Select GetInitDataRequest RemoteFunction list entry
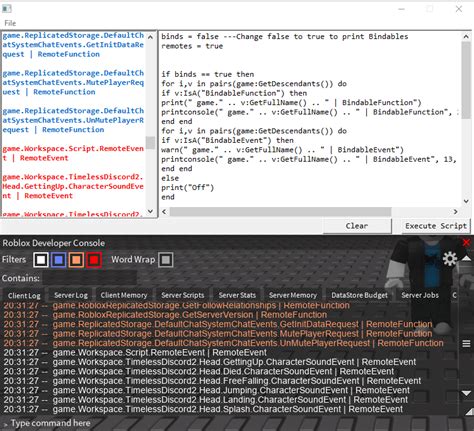Viewport: 474px width, 431px height. (x=73, y=45)
